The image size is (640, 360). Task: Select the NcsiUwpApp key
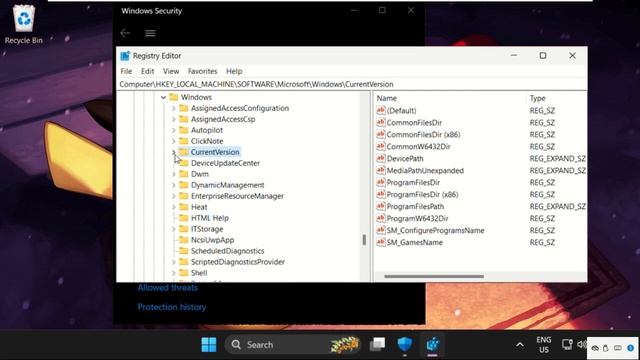click(x=212, y=240)
